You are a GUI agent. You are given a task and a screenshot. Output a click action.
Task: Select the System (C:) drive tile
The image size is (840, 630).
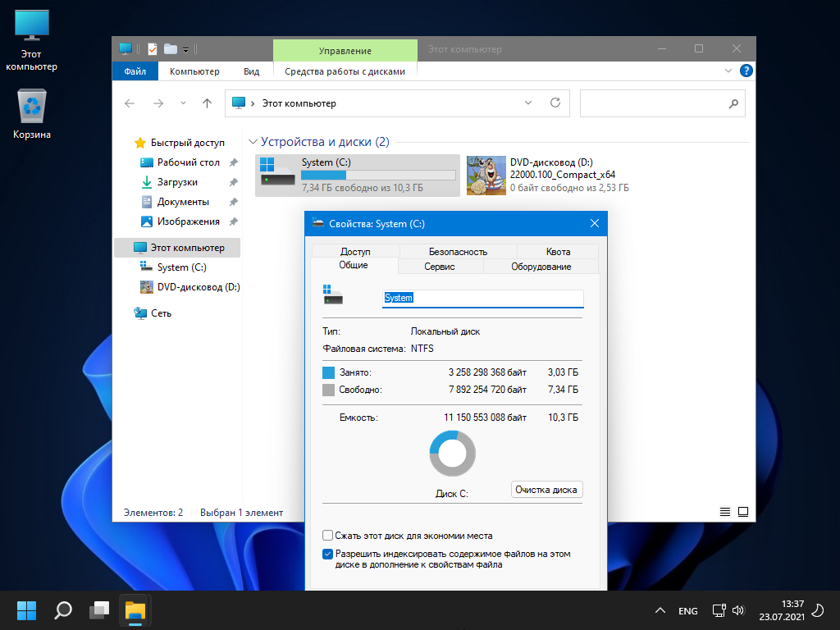358,176
